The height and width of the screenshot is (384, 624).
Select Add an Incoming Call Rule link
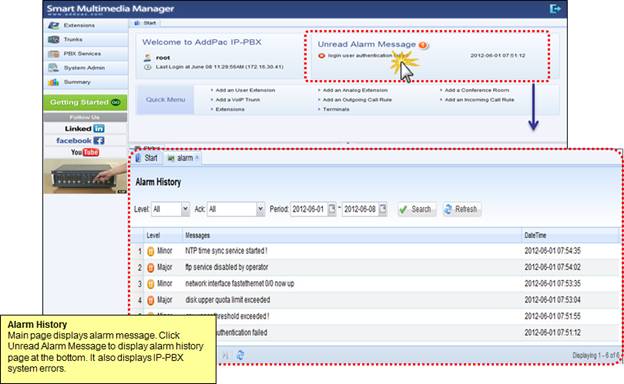point(479,100)
